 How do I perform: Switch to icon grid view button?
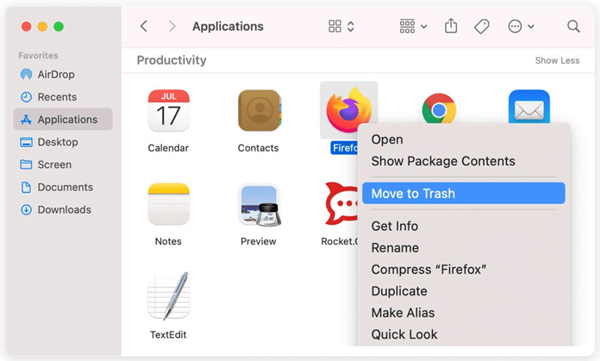tap(335, 26)
